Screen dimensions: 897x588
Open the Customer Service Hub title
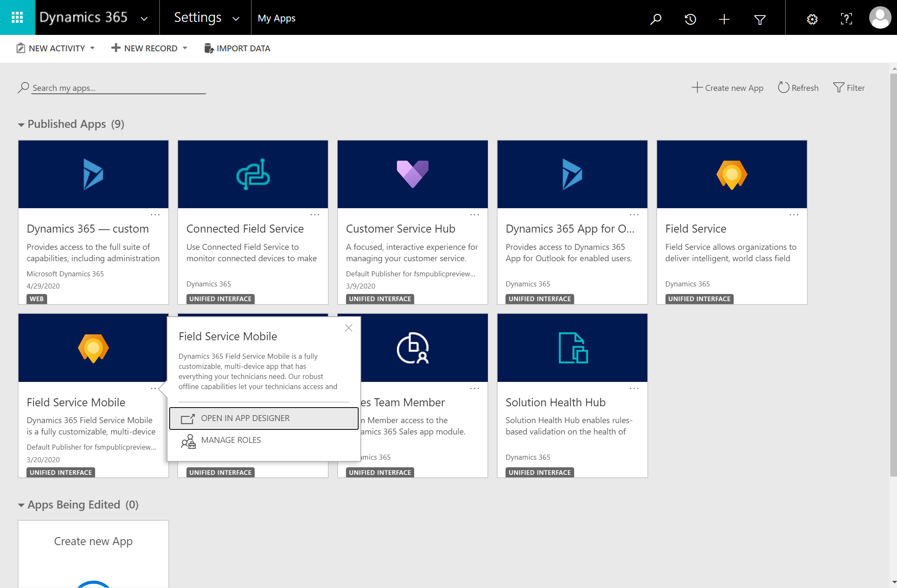point(401,229)
